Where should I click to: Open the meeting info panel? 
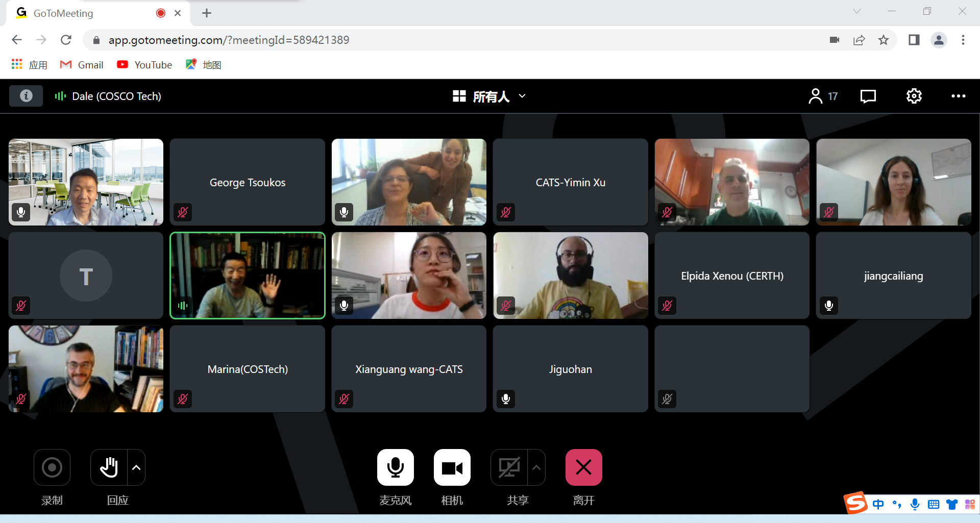[26, 96]
